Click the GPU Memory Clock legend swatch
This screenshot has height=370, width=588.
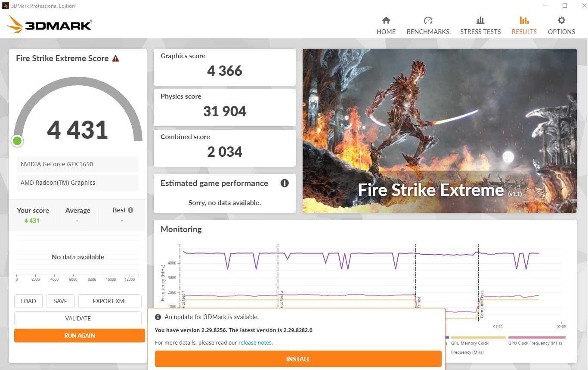point(478,338)
